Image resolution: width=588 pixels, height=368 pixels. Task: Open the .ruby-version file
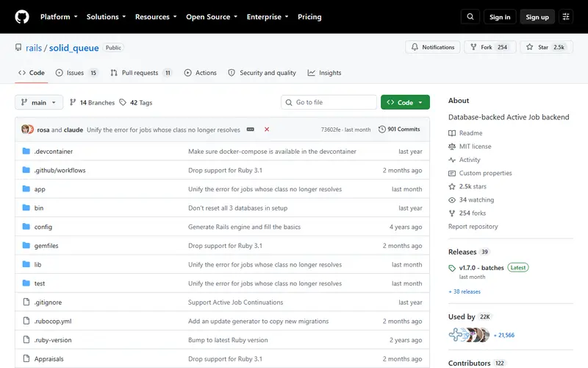point(53,340)
